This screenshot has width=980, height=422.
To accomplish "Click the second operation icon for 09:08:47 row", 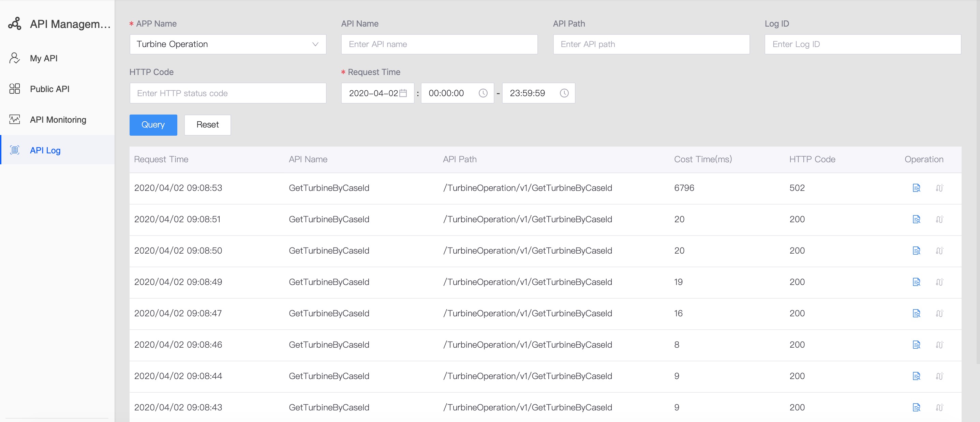I will 939,313.
